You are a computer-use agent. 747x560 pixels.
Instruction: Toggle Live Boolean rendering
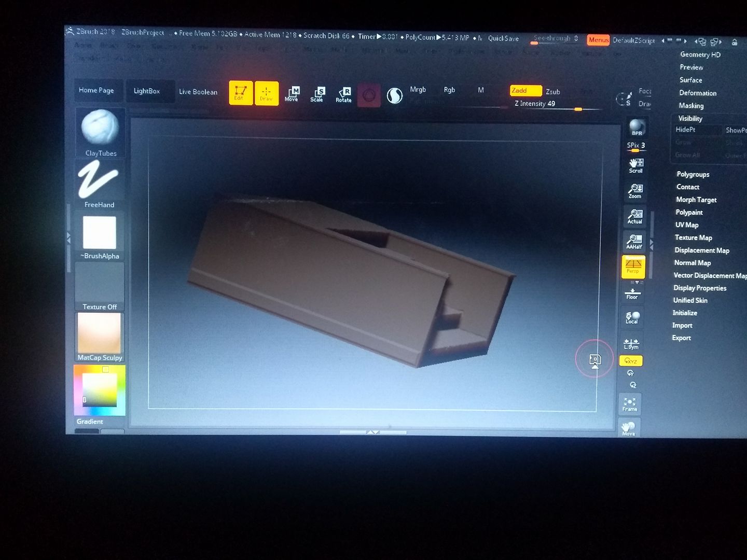[x=198, y=92]
